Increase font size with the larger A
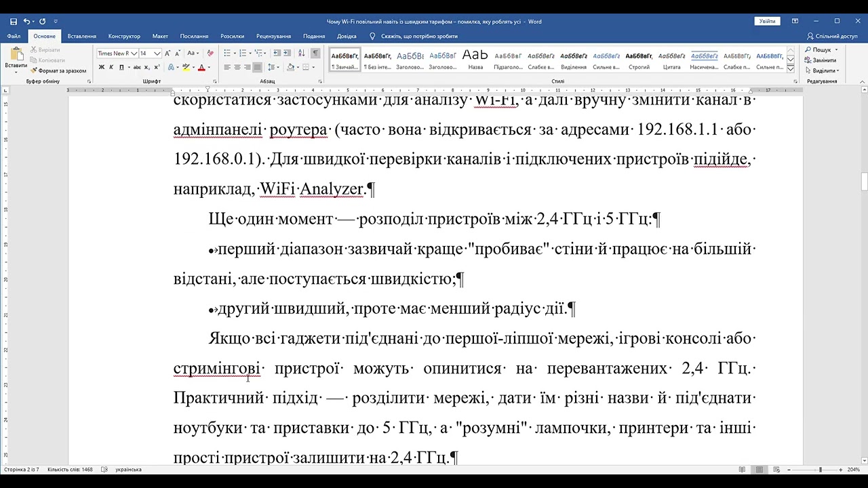Screen dimensions: 868x488 point(169,53)
